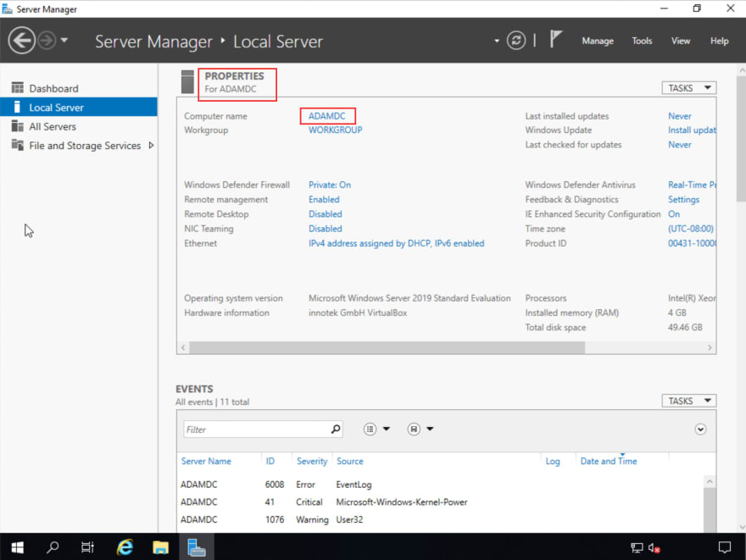Launch Internet Explorer from taskbar
The width and height of the screenshot is (746, 560).
(x=125, y=547)
